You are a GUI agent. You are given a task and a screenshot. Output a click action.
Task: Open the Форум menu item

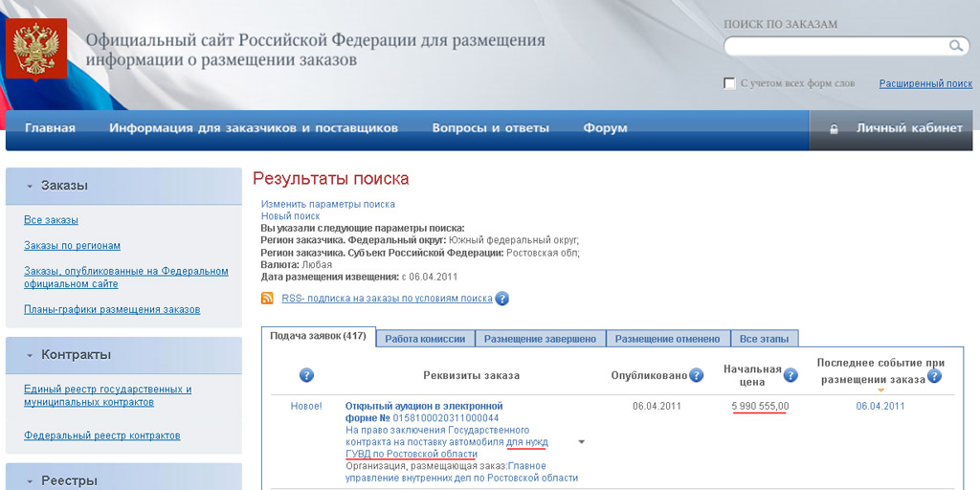click(605, 128)
